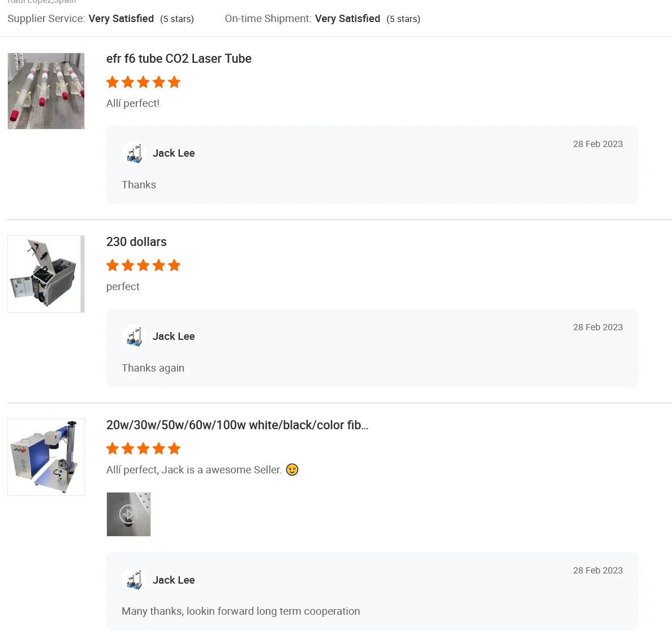672x643 pixels.
Task: Click the 'Jack Lee' name above 'Thanks again'
Action: coord(174,336)
